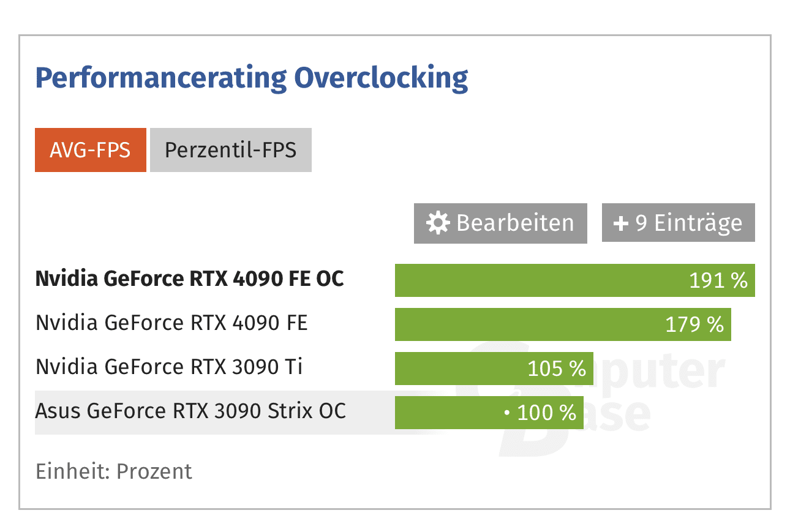Select the Asus GeForce RTX 3090 Strix OC label
Image resolution: width=790 pixels, height=532 pixels.
coord(191,411)
